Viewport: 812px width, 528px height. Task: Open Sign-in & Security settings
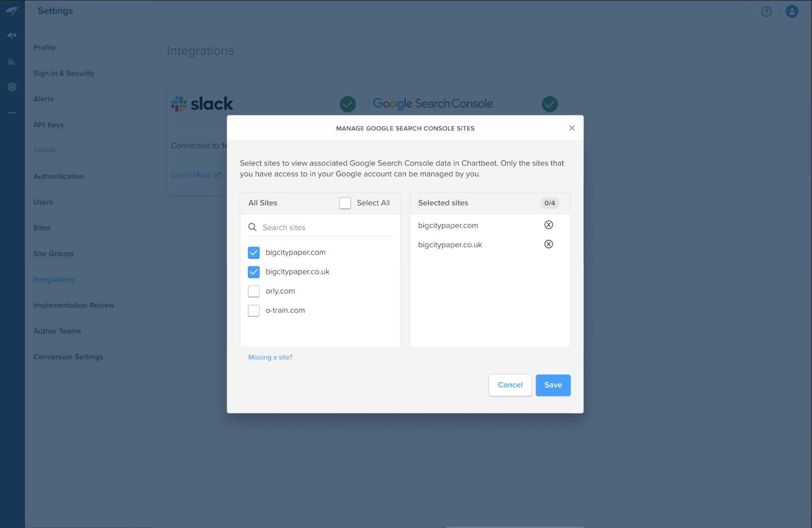[64, 73]
